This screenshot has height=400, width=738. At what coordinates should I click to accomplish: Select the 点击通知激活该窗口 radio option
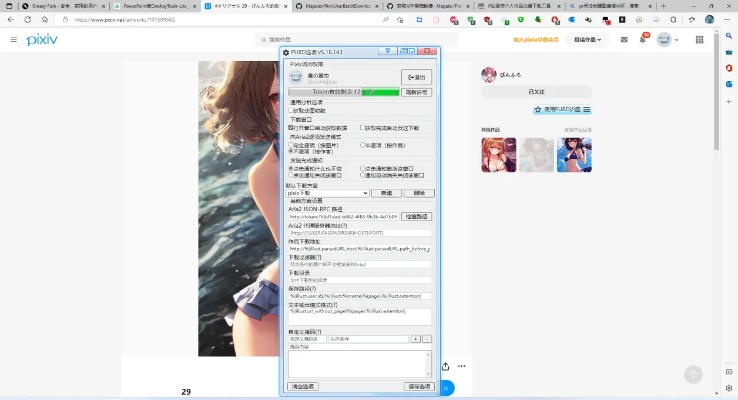pos(362,168)
